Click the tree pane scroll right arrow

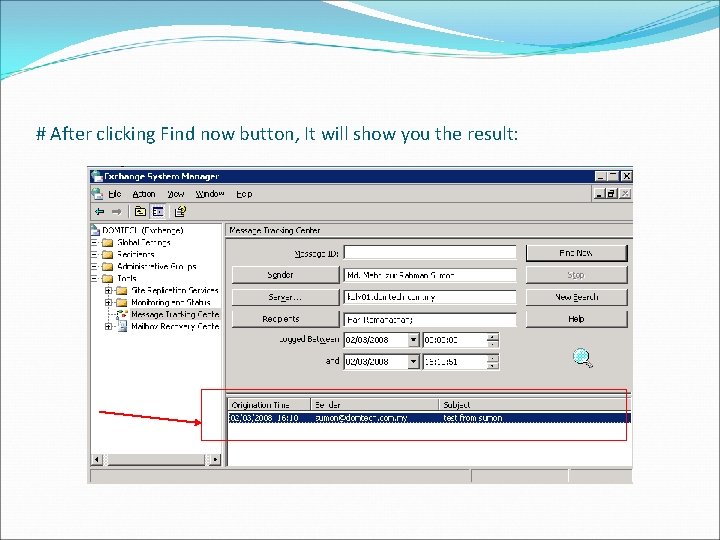point(215,459)
